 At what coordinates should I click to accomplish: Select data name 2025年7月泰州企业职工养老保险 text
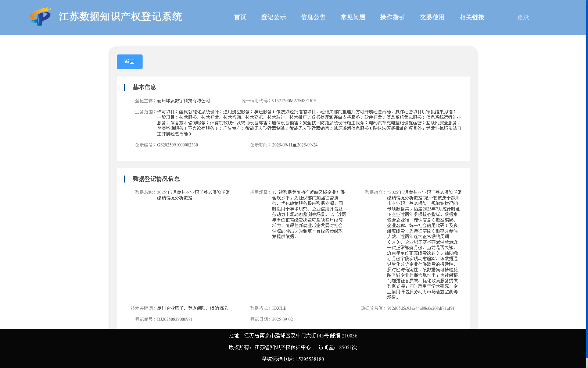pos(193,195)
